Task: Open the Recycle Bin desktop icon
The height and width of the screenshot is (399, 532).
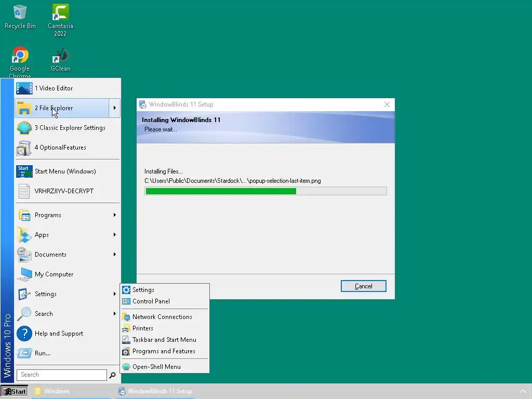Action: click(20, 17)
